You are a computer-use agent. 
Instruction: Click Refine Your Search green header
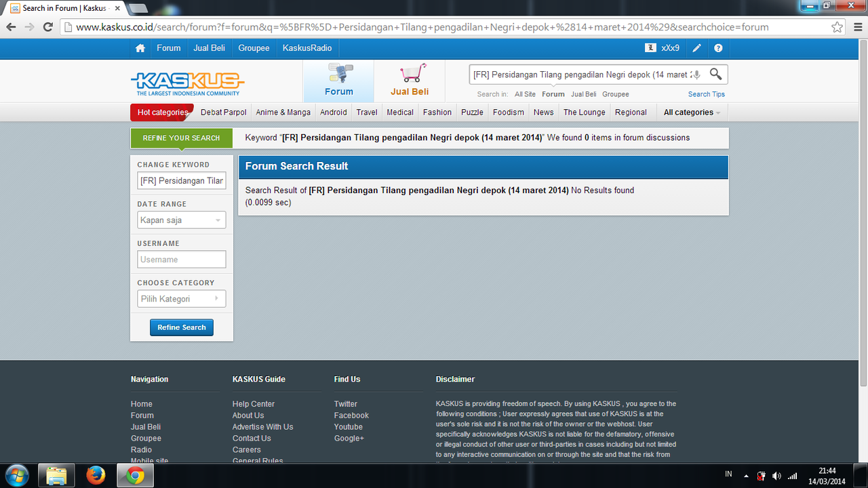click(x=181, y=138)
